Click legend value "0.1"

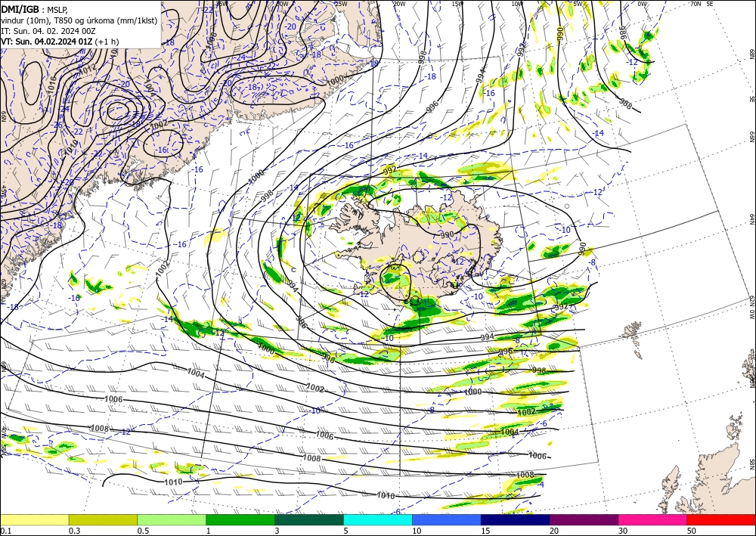pos(6,531)
